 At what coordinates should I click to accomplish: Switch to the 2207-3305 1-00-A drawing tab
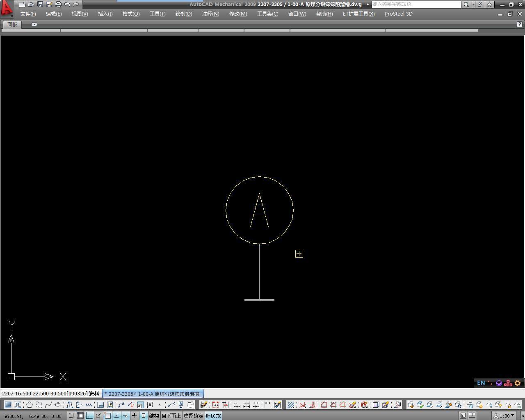[x=153, y=394]
